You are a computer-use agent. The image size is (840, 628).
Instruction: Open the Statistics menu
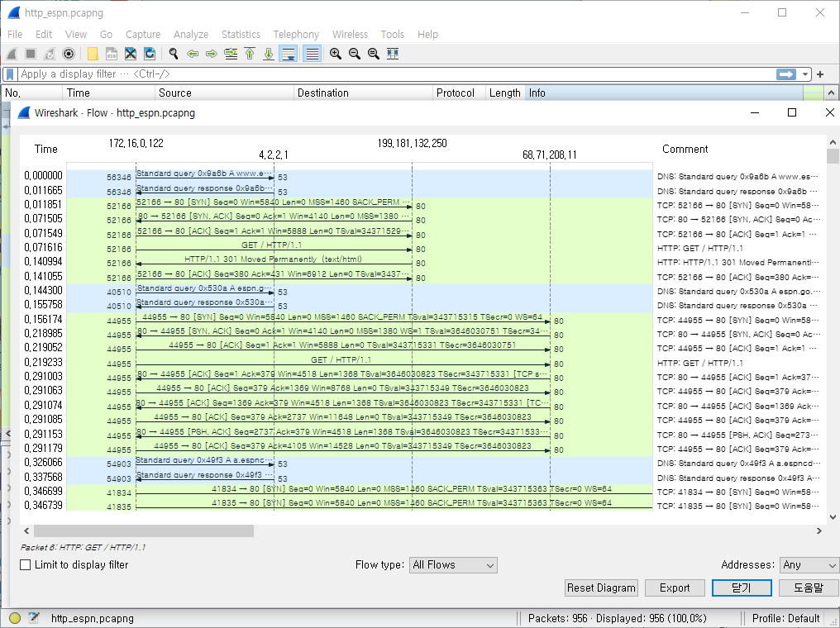241,34
